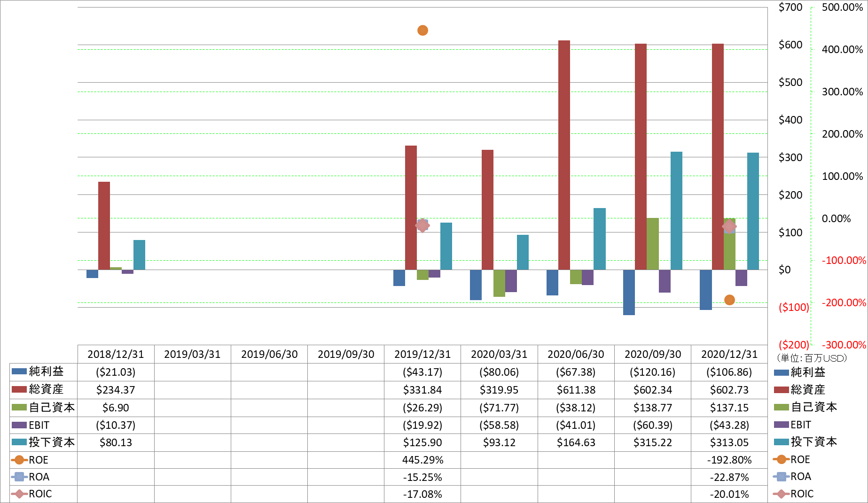Viewport: 868px width, 503px height.
Task: Select the ROA cell -15.25%
Action: [422, 477]
